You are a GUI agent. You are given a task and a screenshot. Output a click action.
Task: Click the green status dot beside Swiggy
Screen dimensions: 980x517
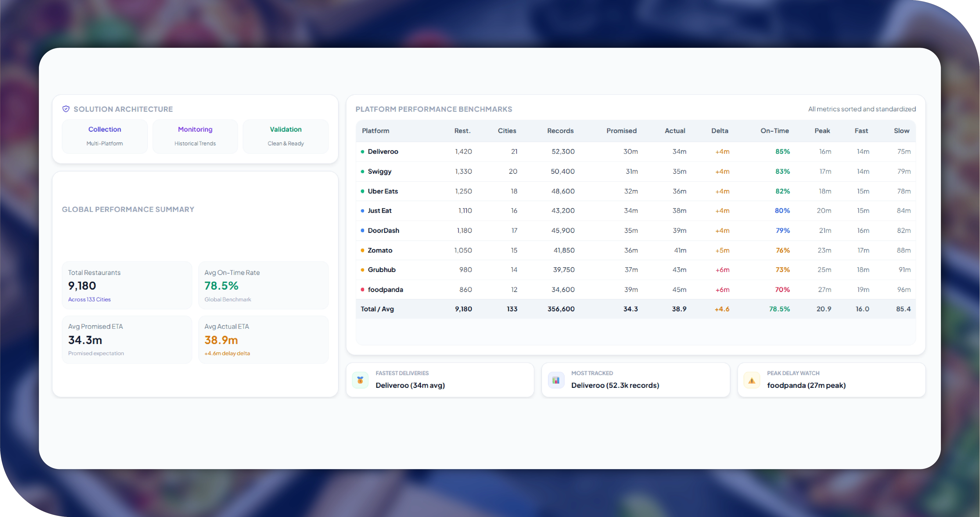pyautogui.click(x=362, y=171)
